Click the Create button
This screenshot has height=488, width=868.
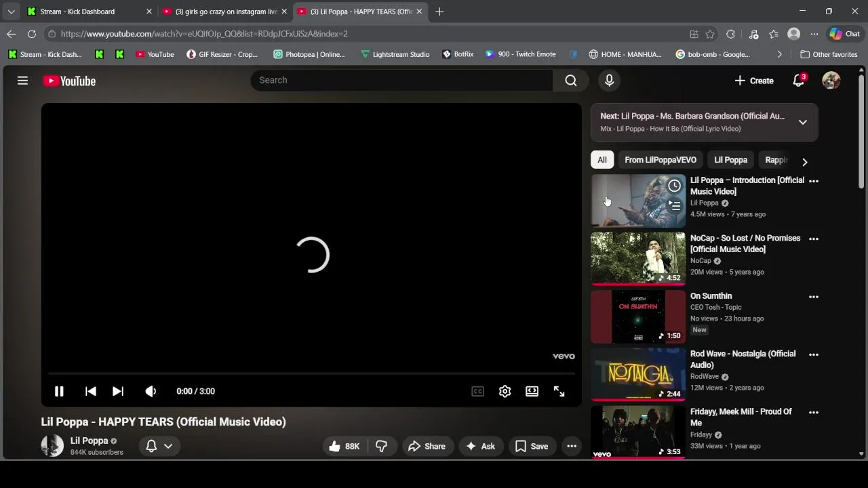point(754,81)
